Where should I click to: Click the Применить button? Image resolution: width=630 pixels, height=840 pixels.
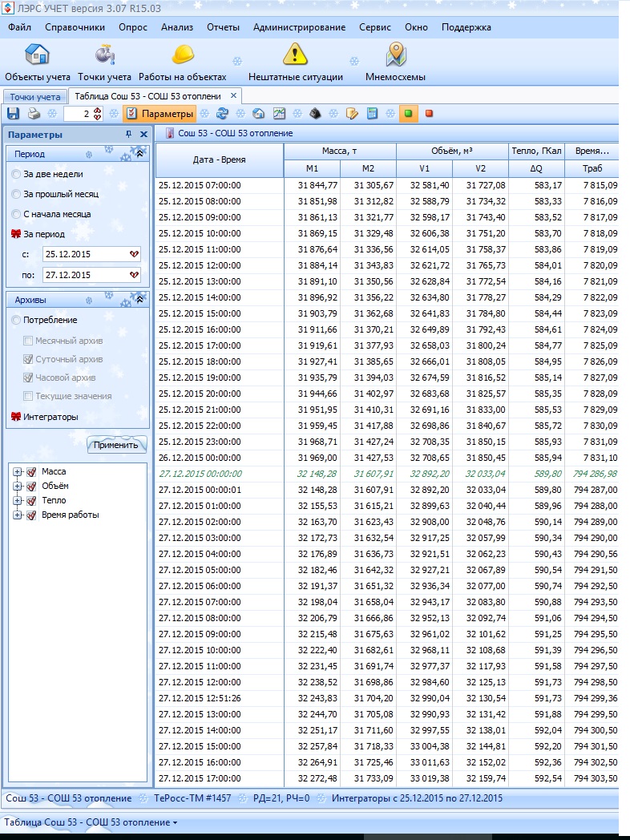(x=115, y=445)
